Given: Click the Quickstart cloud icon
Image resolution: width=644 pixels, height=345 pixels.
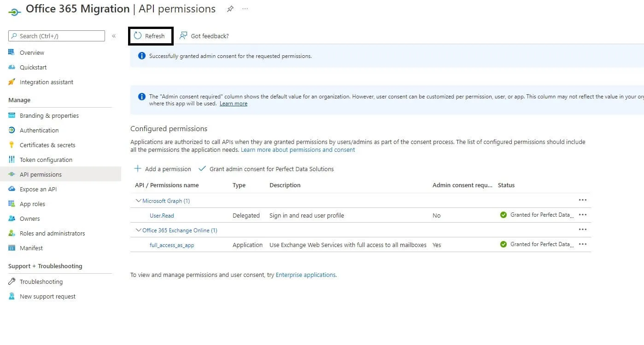Looking at the screenshot, I should (12, 67).
